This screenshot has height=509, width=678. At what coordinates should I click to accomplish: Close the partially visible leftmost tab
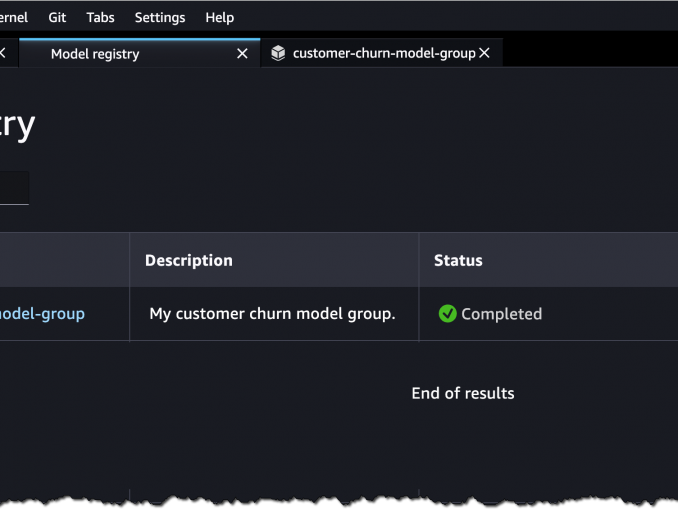3,54
